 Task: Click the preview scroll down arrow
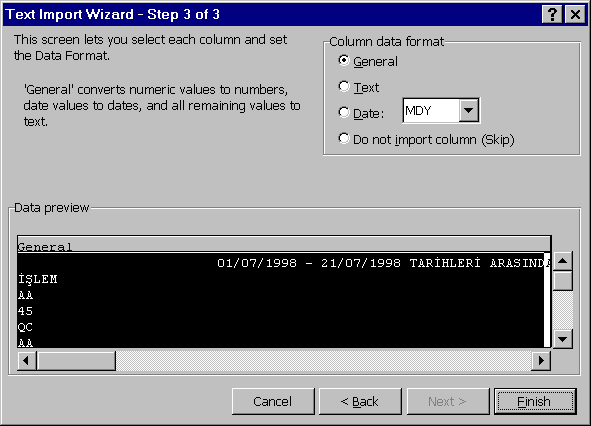coord(562,339)
